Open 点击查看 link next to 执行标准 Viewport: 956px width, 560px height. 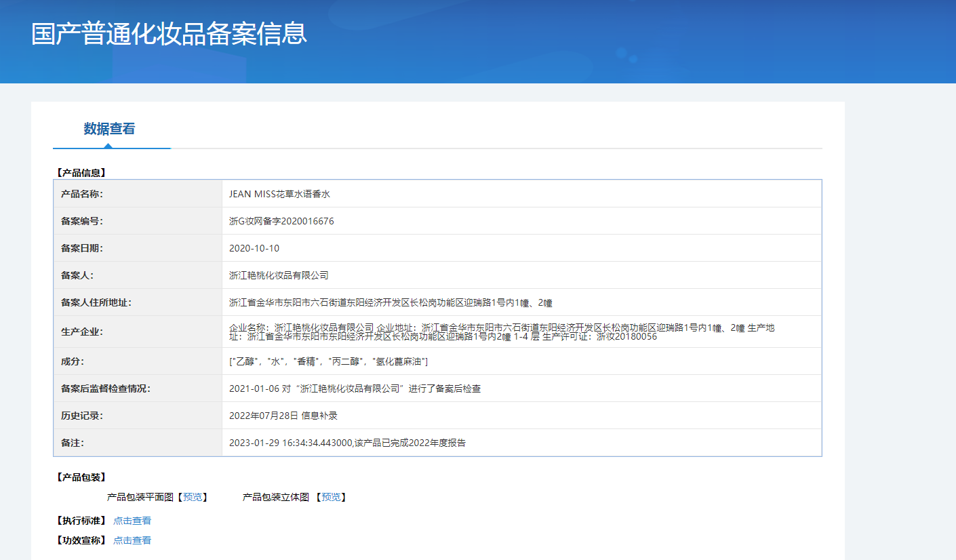coord(132,521)
